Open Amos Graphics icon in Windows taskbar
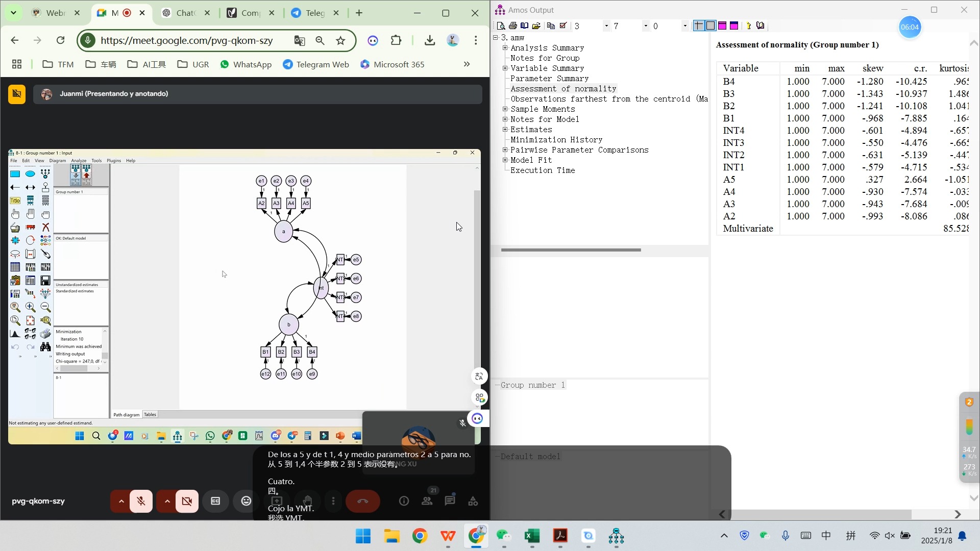The width and height of the screenshot is (980, 551). pos(616,536)
